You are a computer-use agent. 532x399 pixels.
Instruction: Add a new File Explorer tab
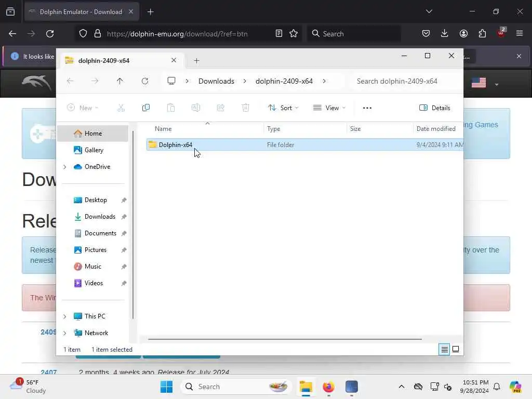pos(196,61)
